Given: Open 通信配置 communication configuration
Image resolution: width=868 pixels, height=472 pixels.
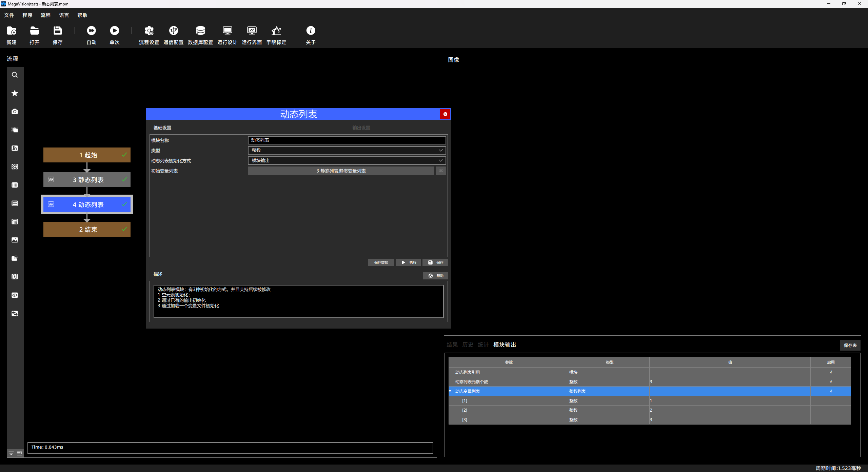Looking at the screenshot, I should pos(174,31).
